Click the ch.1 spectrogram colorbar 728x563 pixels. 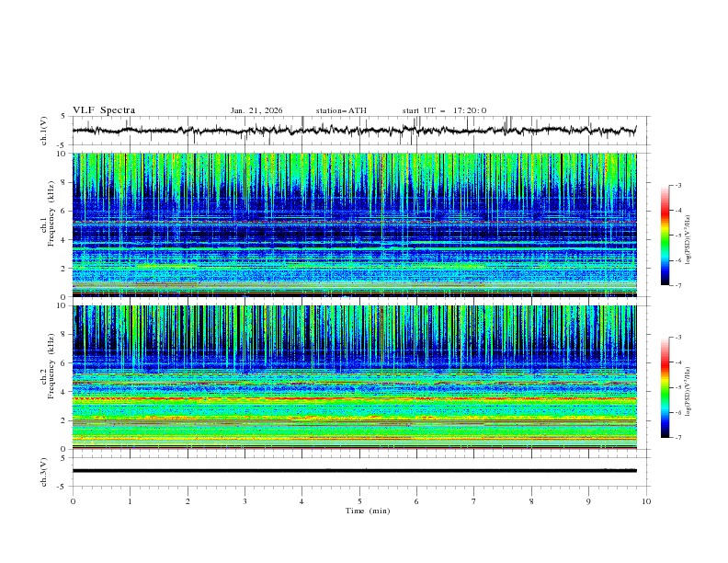(x=665, y=236)
